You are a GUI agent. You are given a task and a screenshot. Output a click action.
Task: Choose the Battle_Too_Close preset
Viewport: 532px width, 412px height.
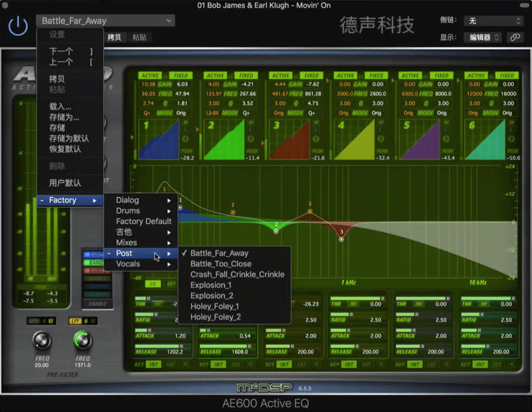pos(234,264)
